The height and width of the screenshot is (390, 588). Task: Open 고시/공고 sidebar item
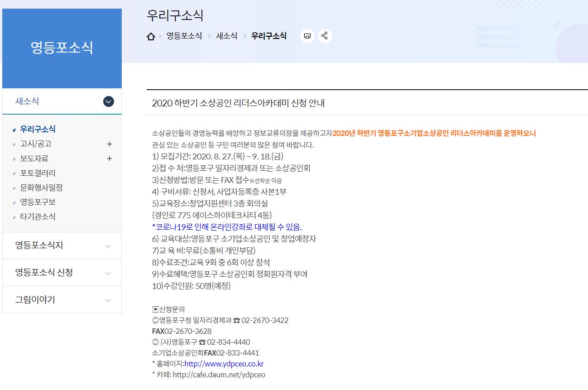[36, 144]
